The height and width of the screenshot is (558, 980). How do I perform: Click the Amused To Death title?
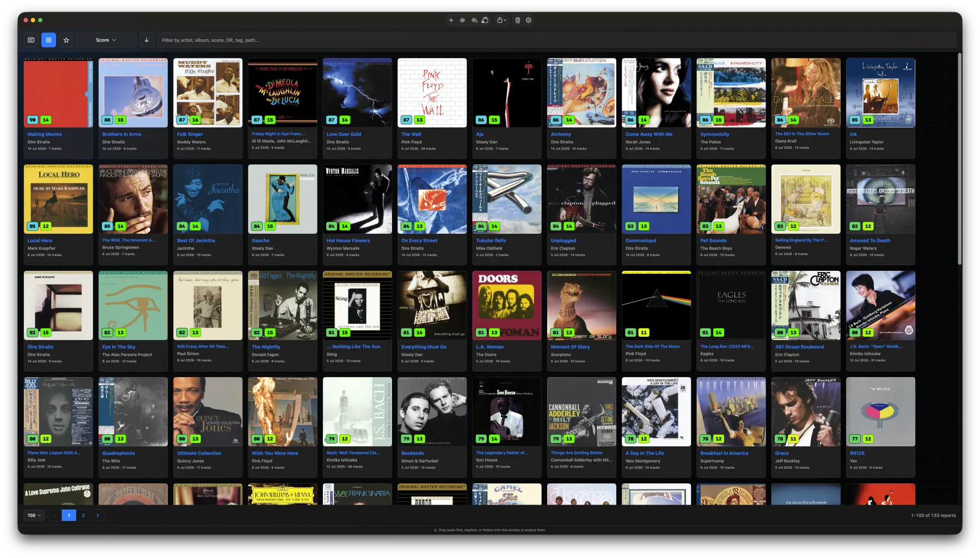(x=870, y=240)
